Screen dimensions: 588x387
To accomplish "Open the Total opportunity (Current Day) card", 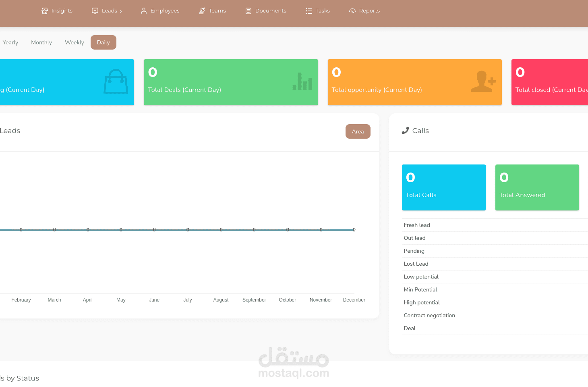I will coord(415,82).
